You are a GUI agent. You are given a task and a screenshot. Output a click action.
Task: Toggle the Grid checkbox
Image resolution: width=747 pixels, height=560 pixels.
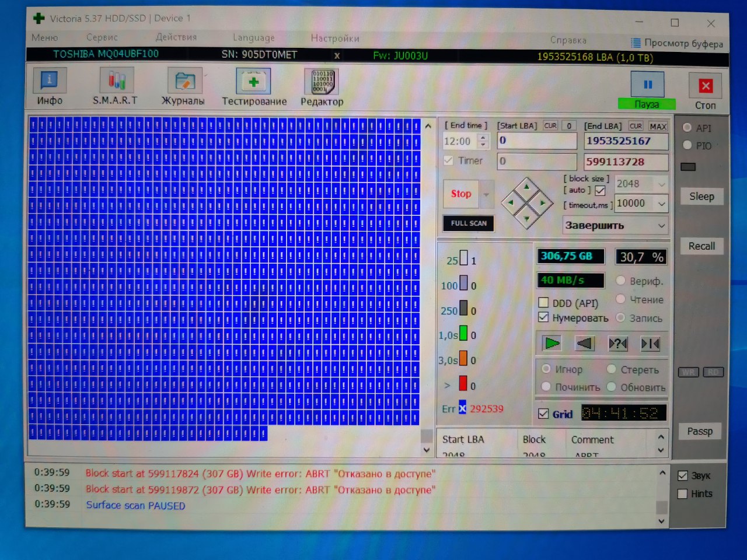click(543, 414)
